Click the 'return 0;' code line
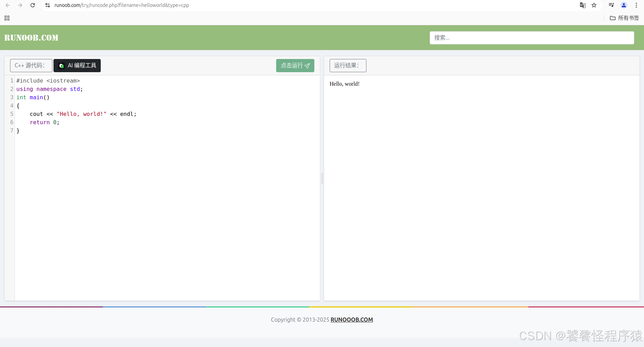Viewport: 644px width, 347px height. [x=44, y=122]
